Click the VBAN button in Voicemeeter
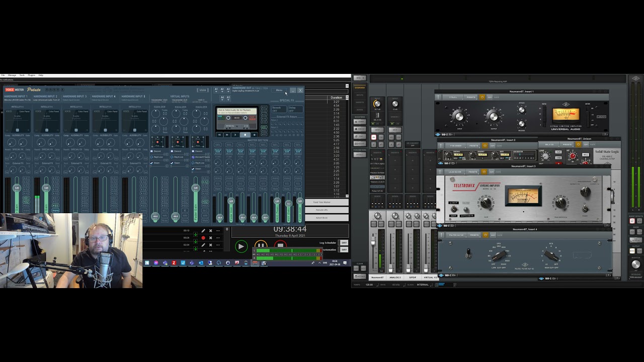The height and width of the screenshot is (362, 644). tap(203, 90)
